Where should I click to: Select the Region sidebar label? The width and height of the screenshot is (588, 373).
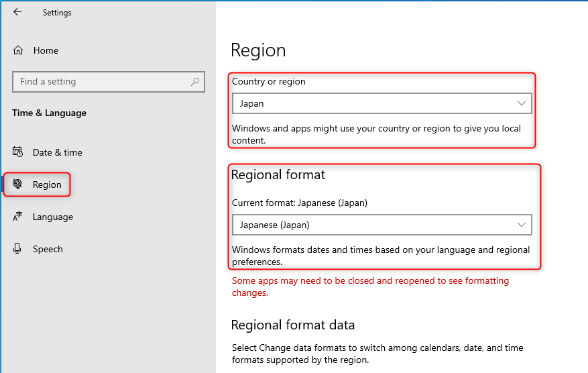click(47, 184)
